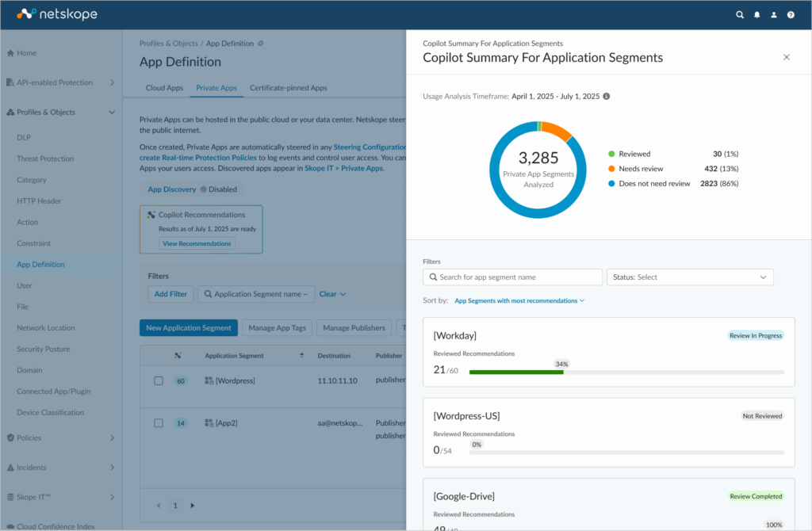Click the edit icon beside App Definition breadcrumb
This screenshot has width=812, height=531.
(260, 44)
